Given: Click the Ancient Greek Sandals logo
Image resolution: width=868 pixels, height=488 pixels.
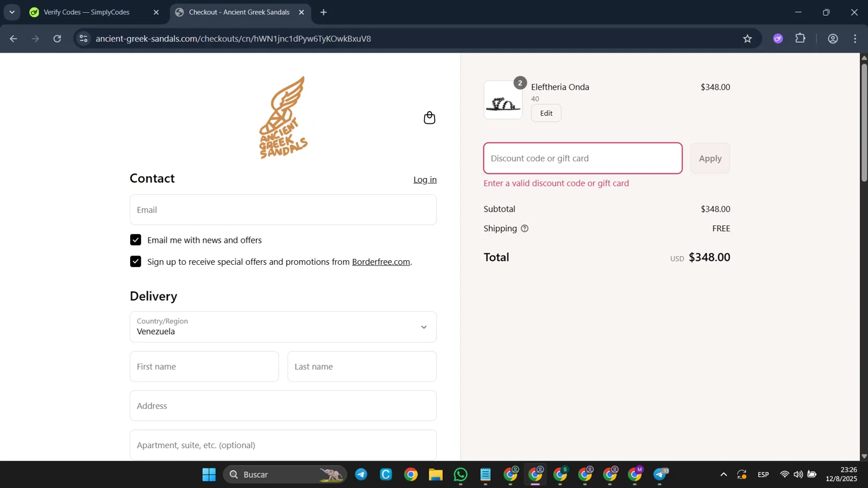Looking at the screenshot, I should [x=283, y=118].
